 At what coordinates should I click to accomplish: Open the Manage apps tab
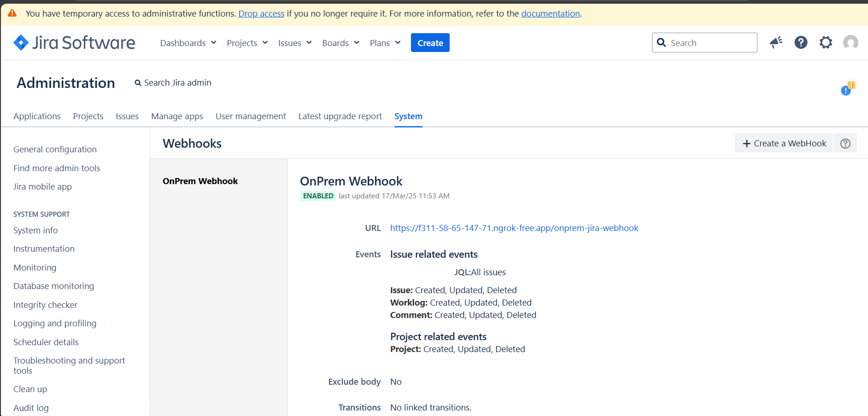[x=177, y=116]
